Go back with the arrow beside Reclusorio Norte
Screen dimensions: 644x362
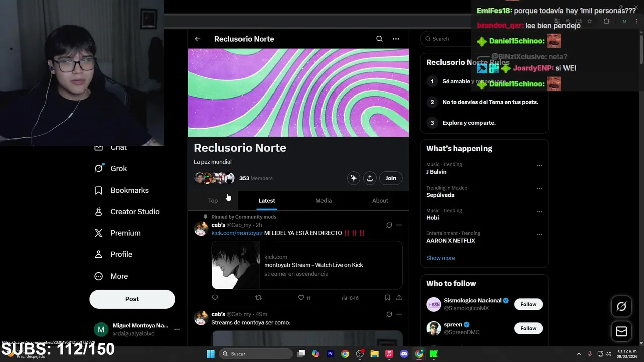pos(198,39)
